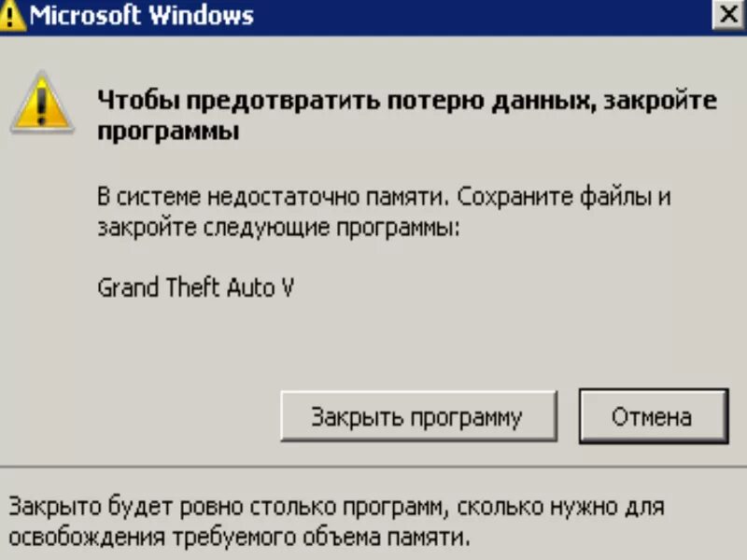Click the words "закройте" ending the heading's first line
Screen dimensions: 747x560
coord(660,101)
